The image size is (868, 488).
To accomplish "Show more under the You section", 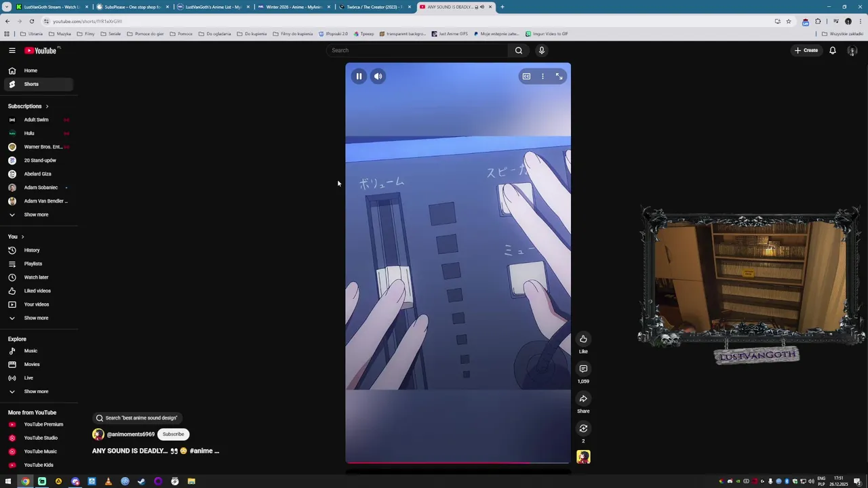I will pos(38,318).
